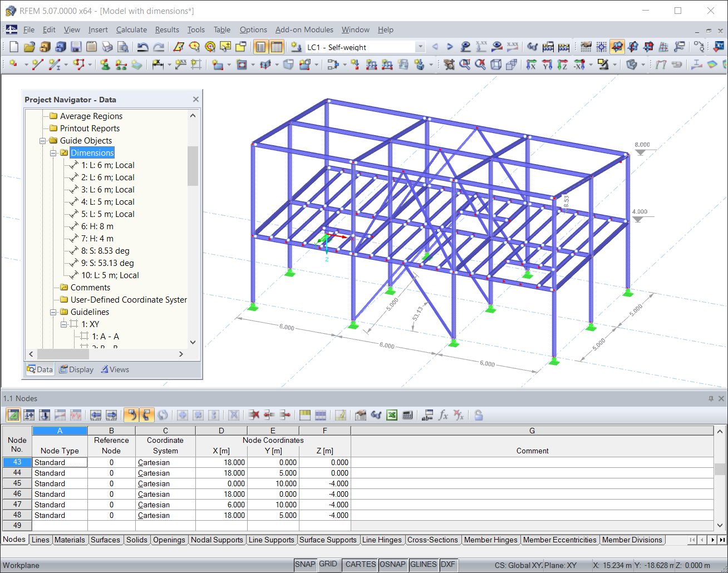Toggle DXF in the status bar
Screen dimensions: 728x573
tap(448, 565)
